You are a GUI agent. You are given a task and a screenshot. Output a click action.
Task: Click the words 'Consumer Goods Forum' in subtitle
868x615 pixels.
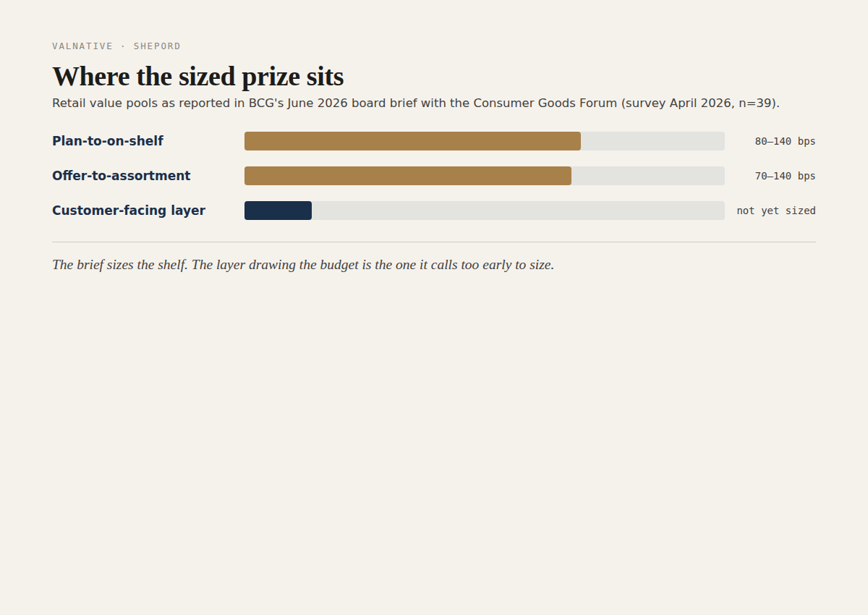click(x=545, y=103)
